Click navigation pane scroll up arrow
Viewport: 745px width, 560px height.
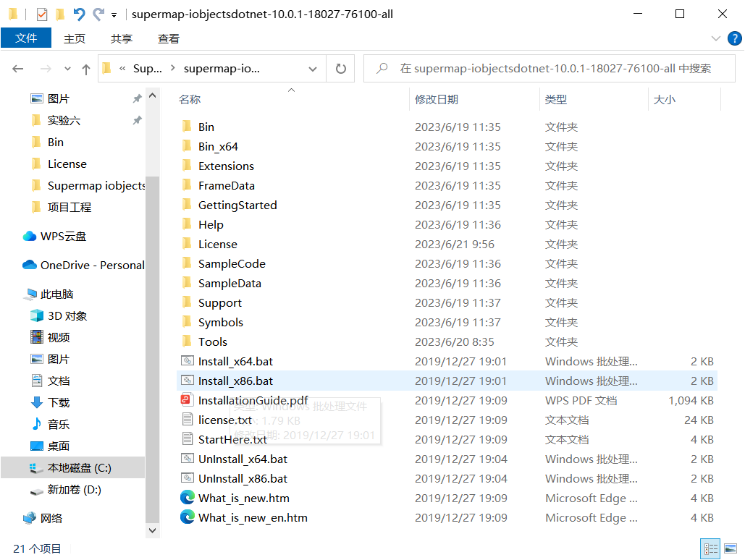click(153, 96)
